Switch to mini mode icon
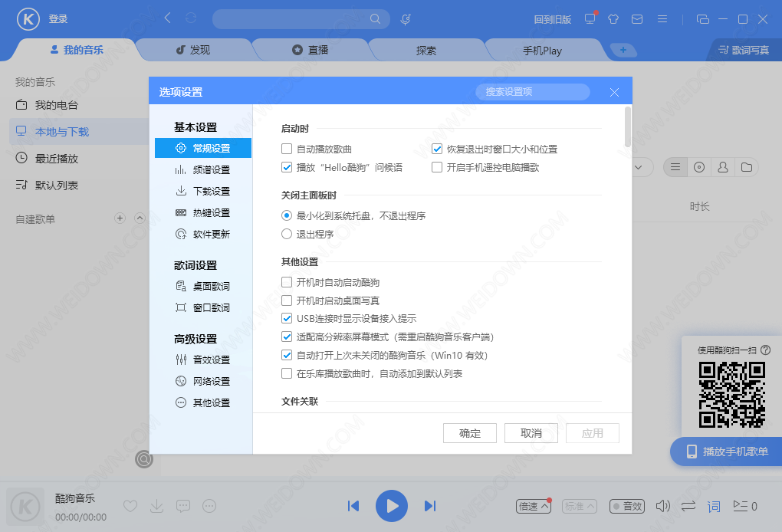This screenshot has width=782, height=532. 703,19
